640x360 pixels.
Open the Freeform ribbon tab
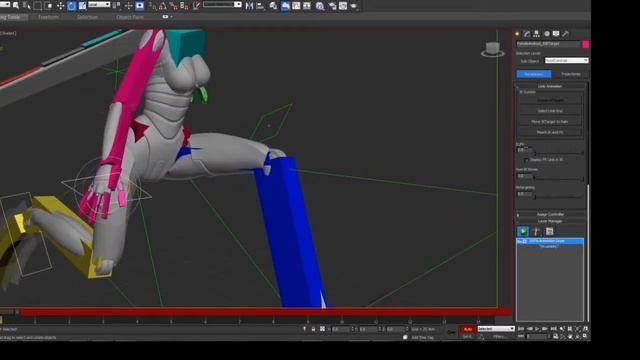coord(49,17)
